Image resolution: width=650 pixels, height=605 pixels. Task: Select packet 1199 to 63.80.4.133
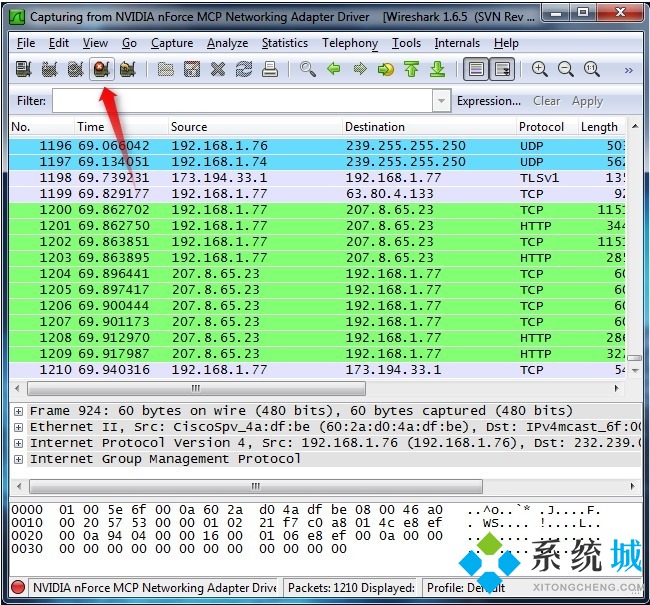click(x=317, y=194)
